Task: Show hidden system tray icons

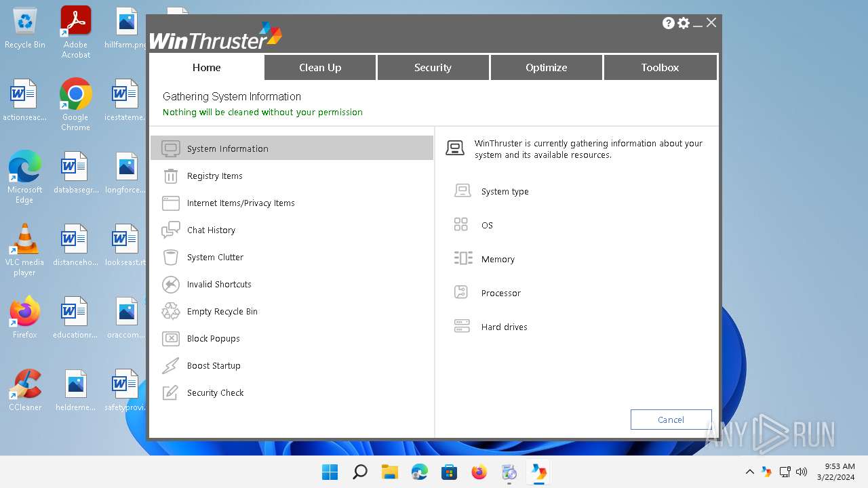Action: (x=749, y=472)
